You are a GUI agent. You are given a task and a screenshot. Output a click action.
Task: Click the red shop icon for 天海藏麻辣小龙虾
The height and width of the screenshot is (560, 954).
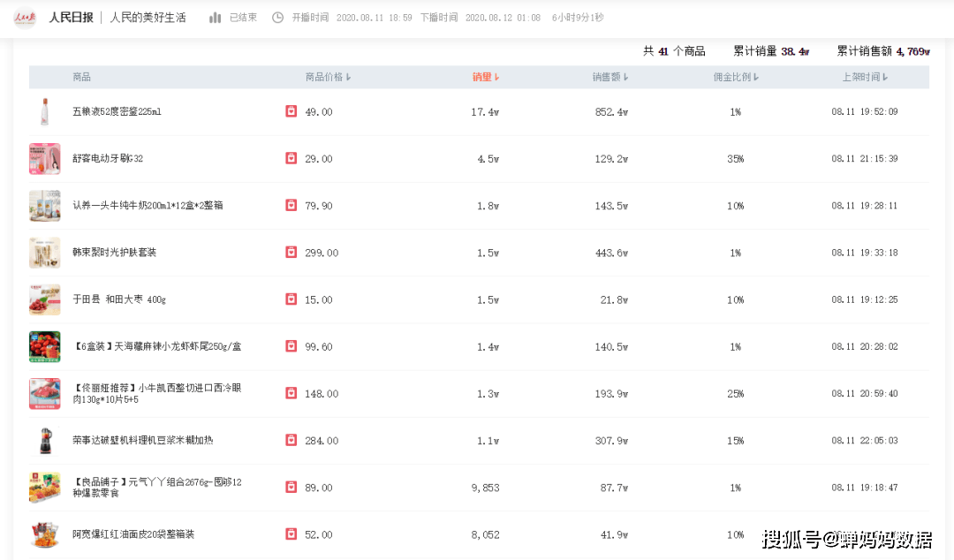click(x=291, y=346)
